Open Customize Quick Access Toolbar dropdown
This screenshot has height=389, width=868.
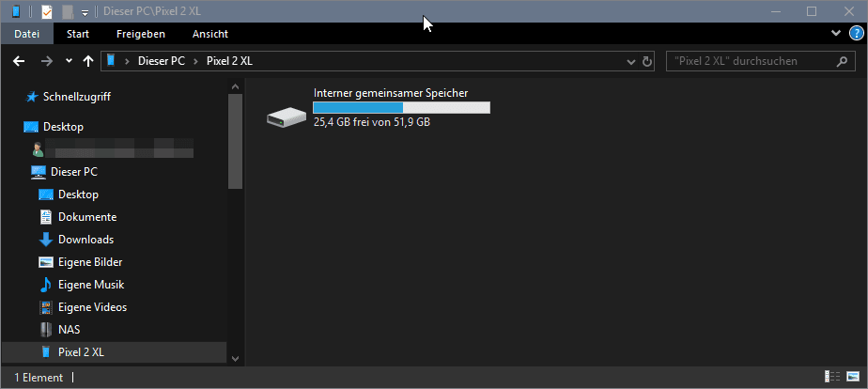(x=85, y=12)
